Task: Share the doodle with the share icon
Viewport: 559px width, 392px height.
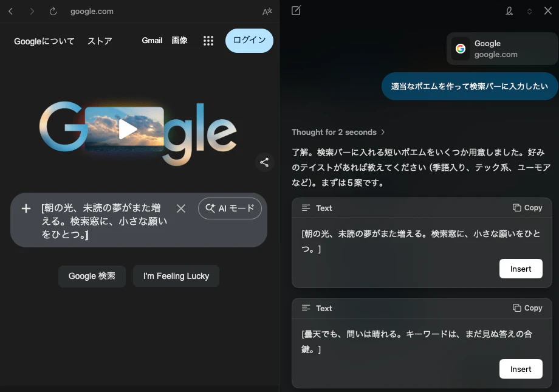Action: click(x=264, y=163)
